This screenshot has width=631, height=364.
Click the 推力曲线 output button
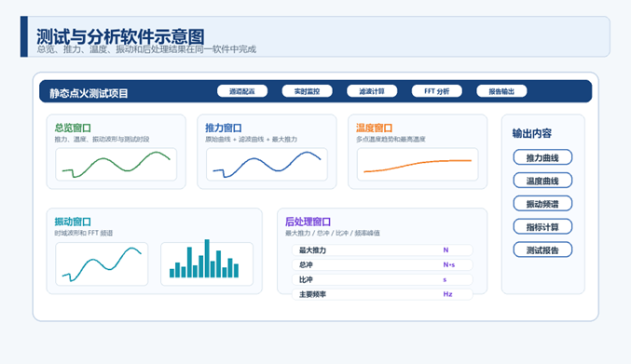click(542, 157)
